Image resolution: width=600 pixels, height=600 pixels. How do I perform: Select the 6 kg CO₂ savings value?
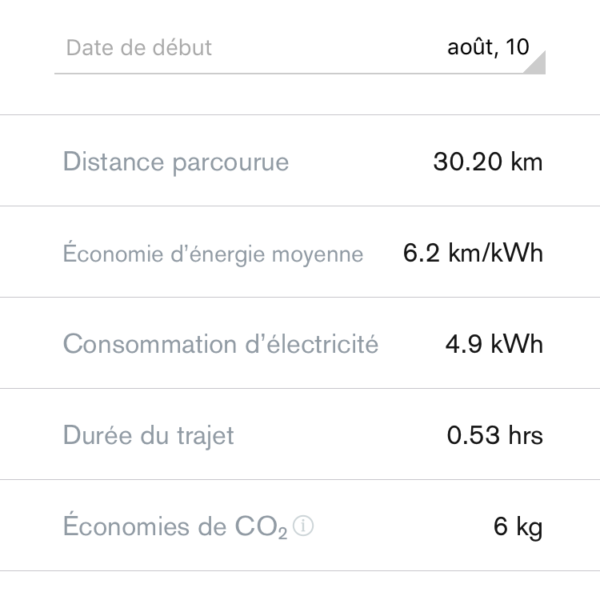pos(518,527)
